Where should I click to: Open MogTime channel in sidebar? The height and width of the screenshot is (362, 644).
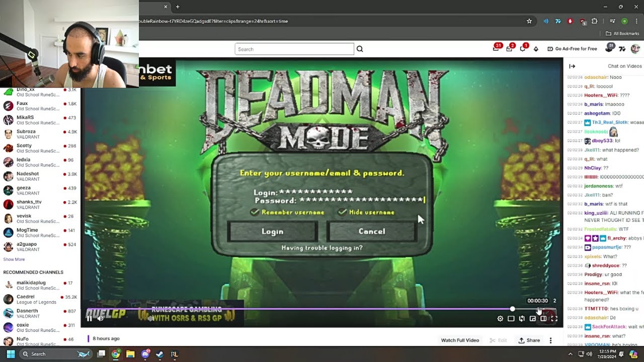click(40, 233)
